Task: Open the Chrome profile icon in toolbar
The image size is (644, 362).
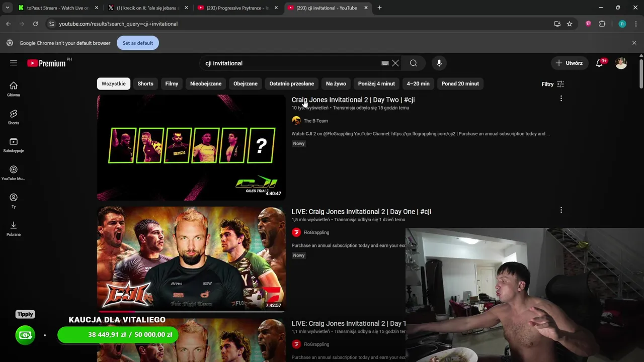Action: (622, 24)
